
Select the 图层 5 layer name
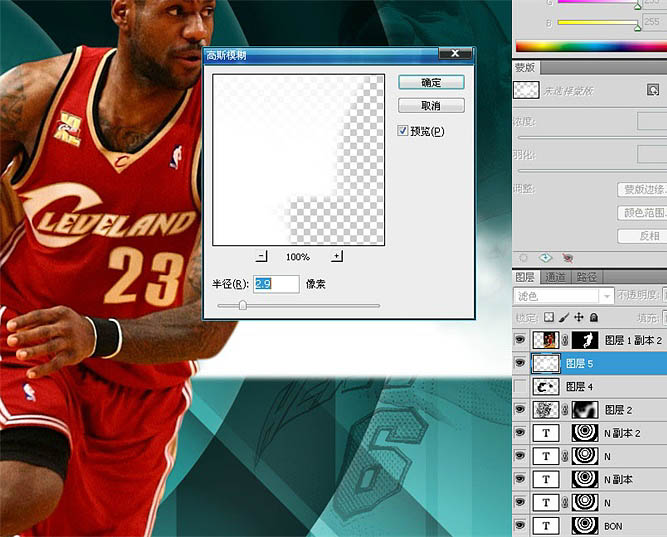(579, 364)
